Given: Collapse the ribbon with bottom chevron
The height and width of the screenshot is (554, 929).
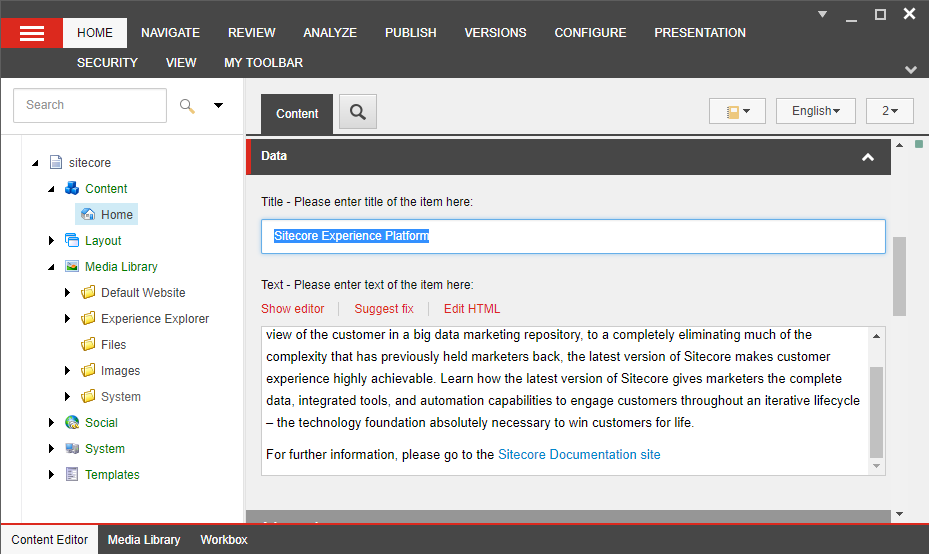Looking at the screenshot, I should 911,70.
